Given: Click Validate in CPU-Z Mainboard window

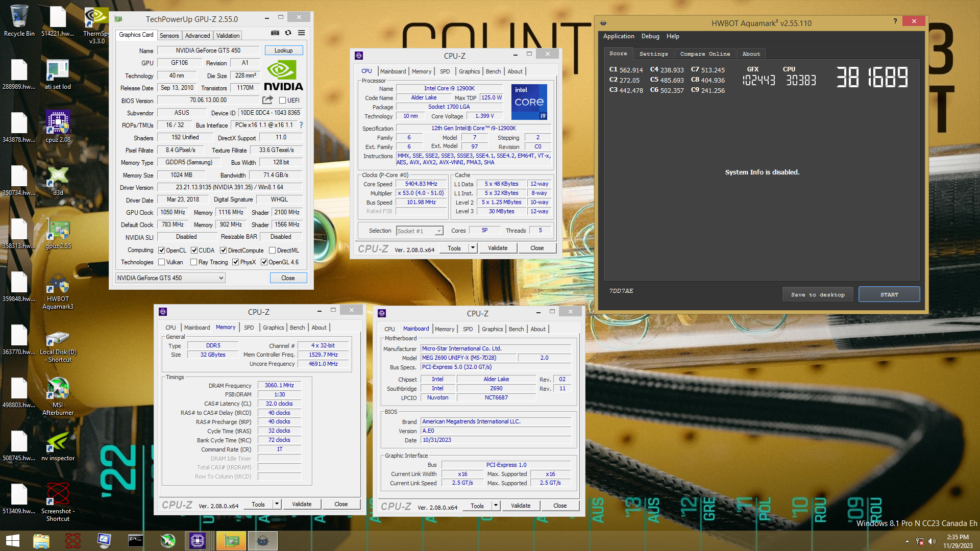Looking at the screenshot, I should pos(521,506).
